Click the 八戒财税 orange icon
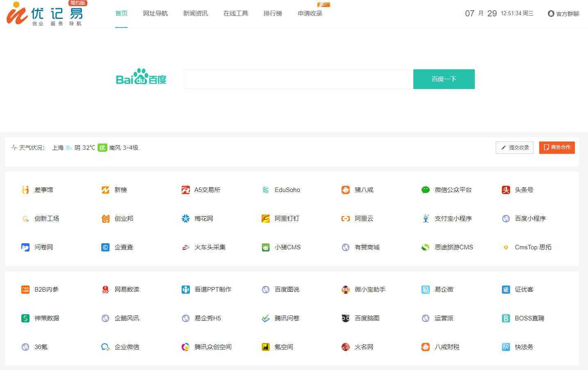 point(426,347)
